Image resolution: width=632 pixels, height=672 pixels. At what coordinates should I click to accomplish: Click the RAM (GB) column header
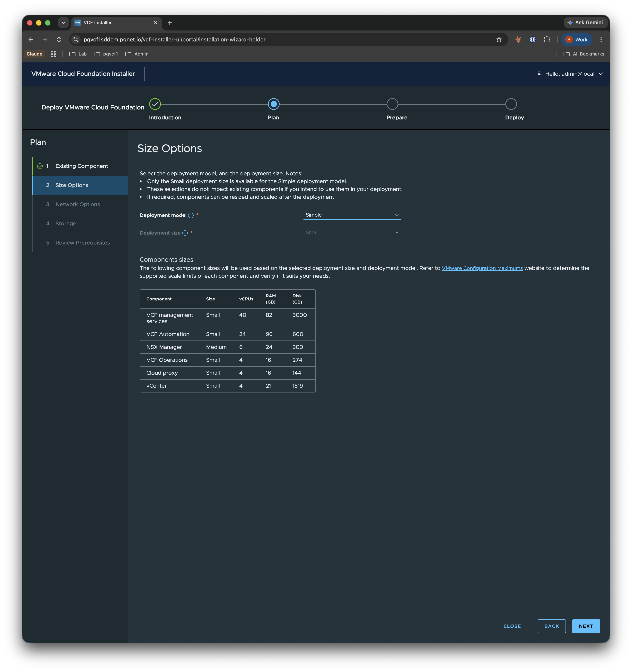click(270, 299)
